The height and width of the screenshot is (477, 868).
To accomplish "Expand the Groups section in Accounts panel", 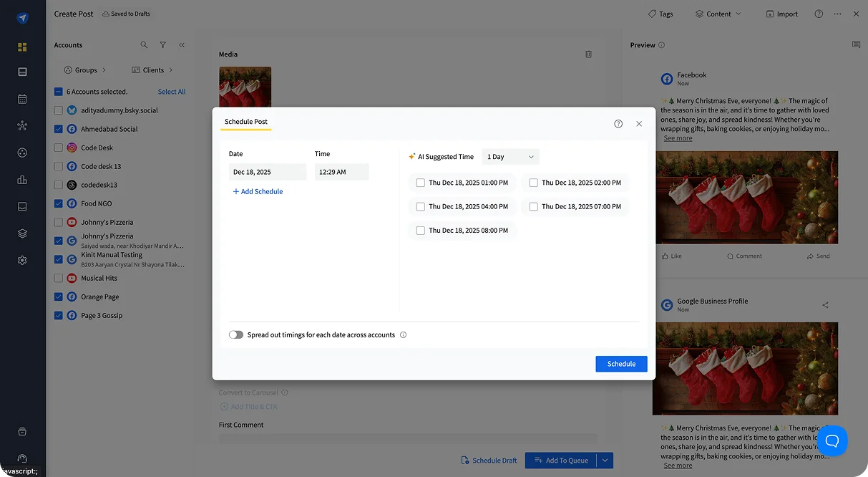I will click(86, 69).
